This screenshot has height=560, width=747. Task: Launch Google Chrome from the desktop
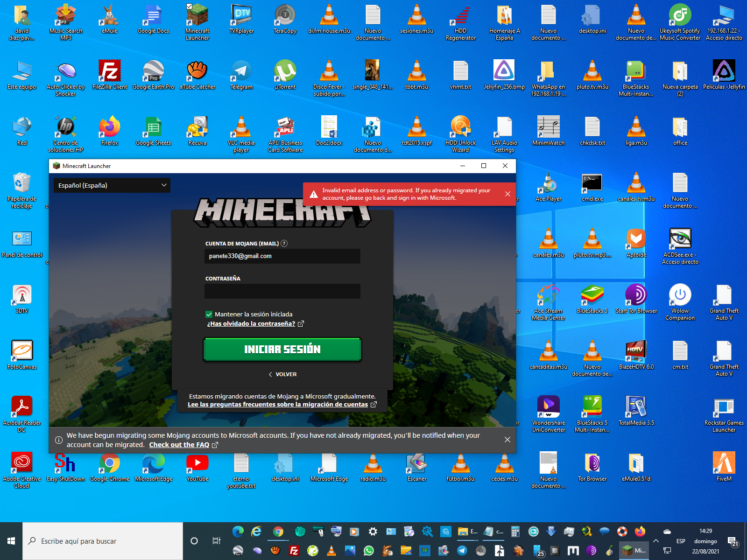pyautogui.click(x=110, y=467)
